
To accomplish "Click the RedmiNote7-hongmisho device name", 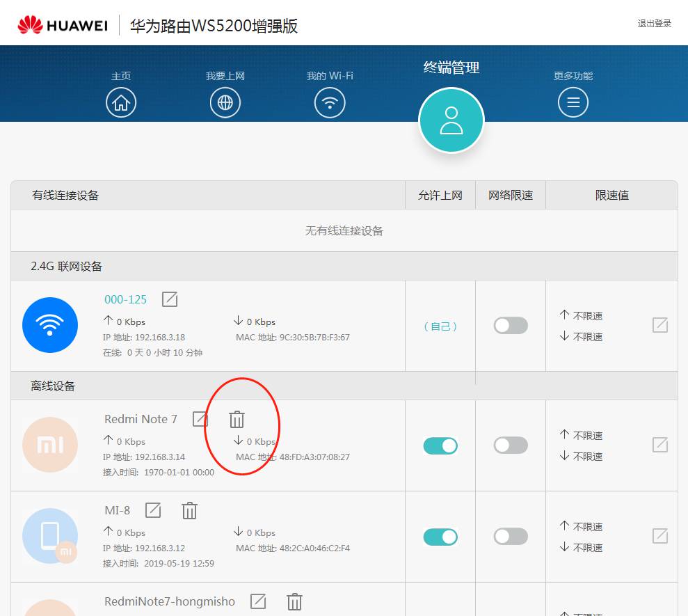I will [x=170, y=601].
